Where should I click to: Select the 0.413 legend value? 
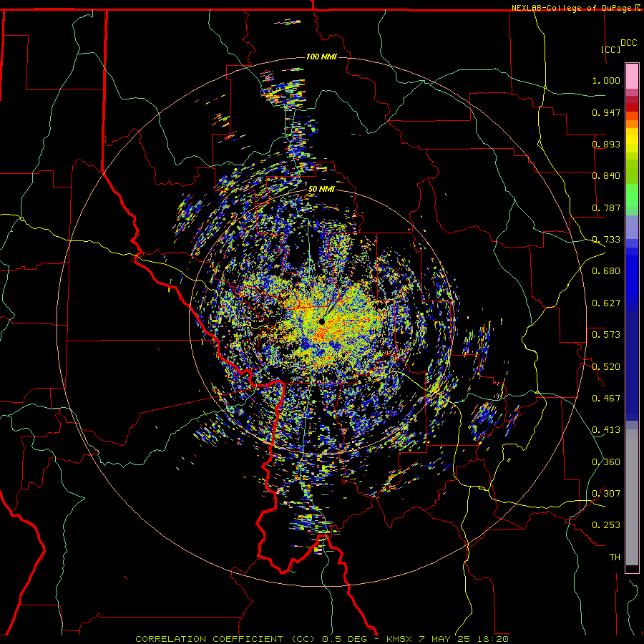(x=606, y=430)
